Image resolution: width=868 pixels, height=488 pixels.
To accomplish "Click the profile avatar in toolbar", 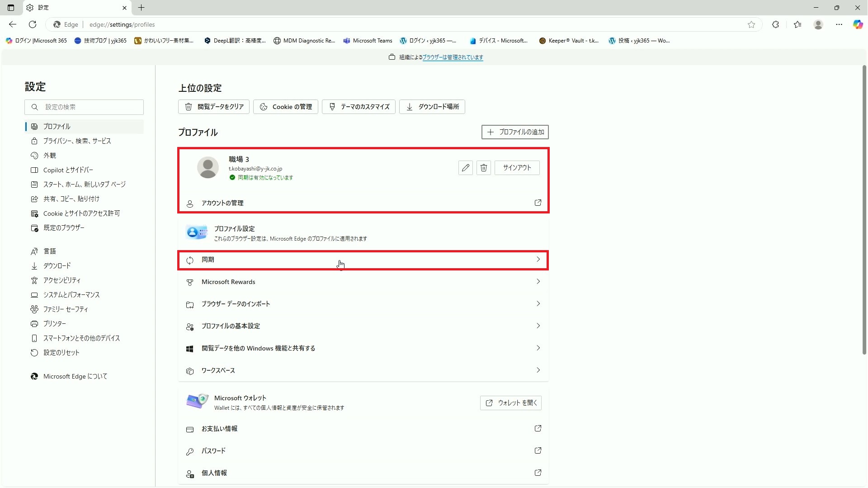I will point(818,24).
